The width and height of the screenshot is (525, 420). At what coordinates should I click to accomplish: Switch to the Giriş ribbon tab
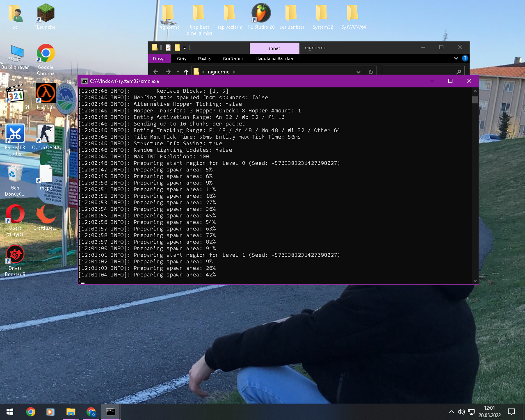(181, 59)
